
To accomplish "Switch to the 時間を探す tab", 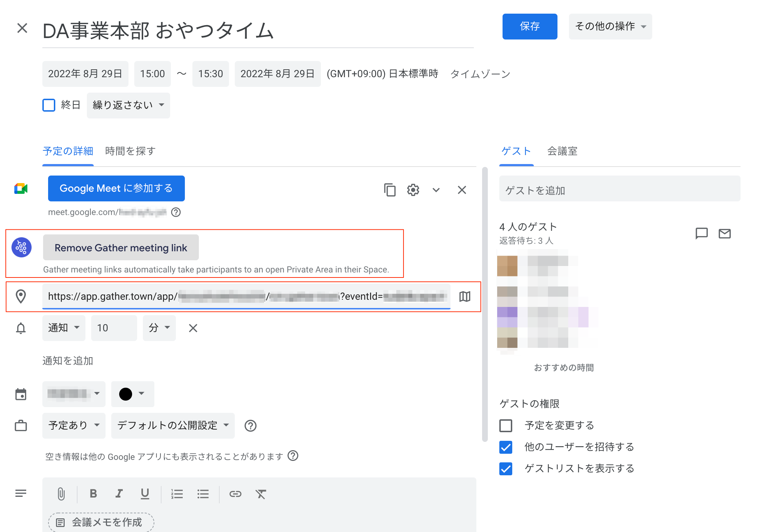I will [x=129, y=151].
